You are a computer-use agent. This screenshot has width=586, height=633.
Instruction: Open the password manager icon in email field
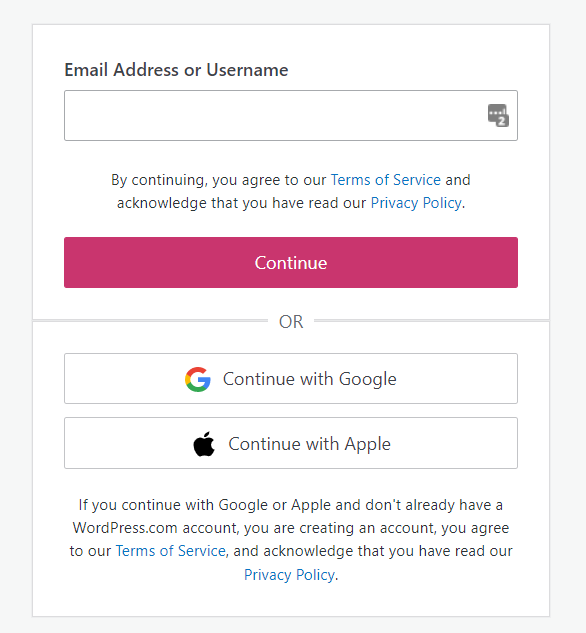tap(498, 115)
